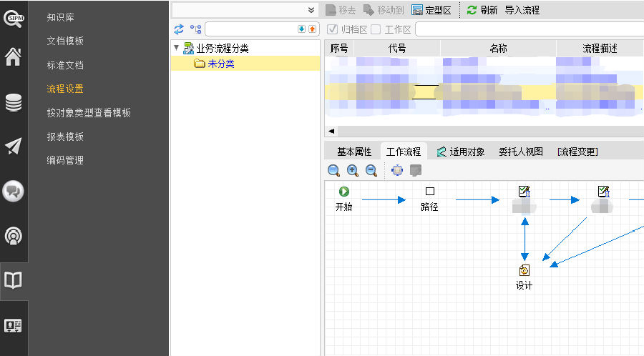644x356 pixels.
Task: Click the tree structure nodes icon
Action: (195, 29)
